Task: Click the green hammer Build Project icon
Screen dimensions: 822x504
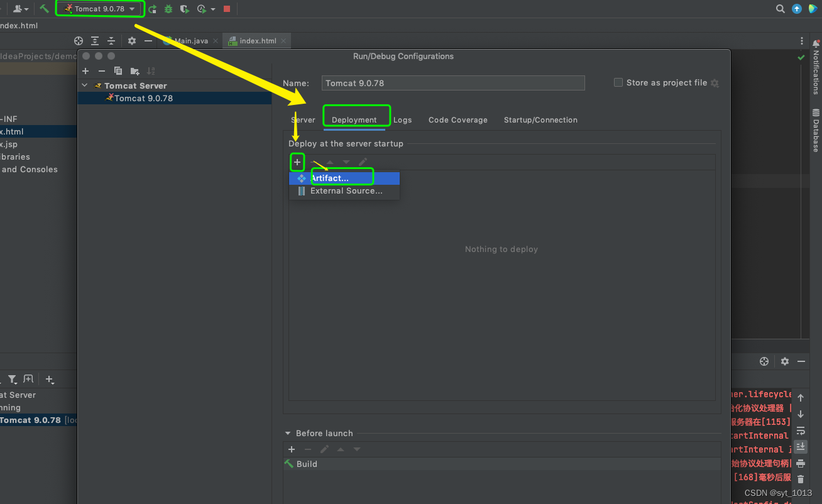Action: pos(44,9)
